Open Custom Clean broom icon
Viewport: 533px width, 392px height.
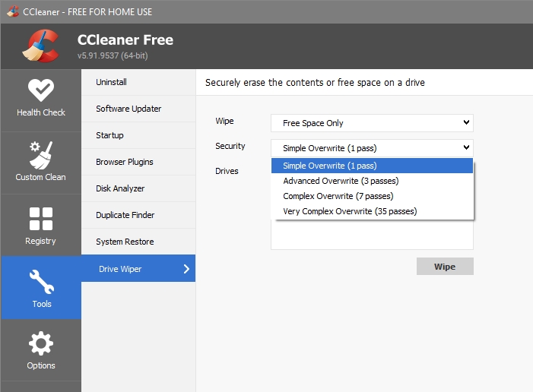(41, 155)
